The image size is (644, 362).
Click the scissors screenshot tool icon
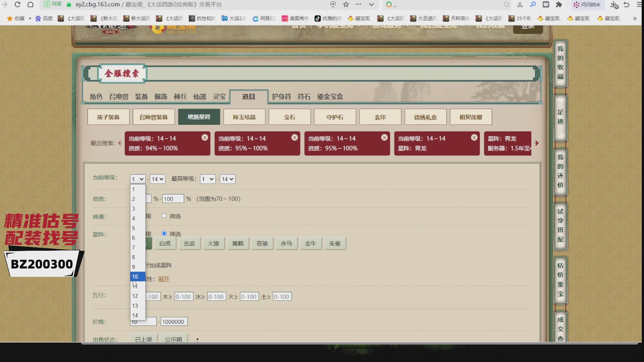(x=520, y=4)
